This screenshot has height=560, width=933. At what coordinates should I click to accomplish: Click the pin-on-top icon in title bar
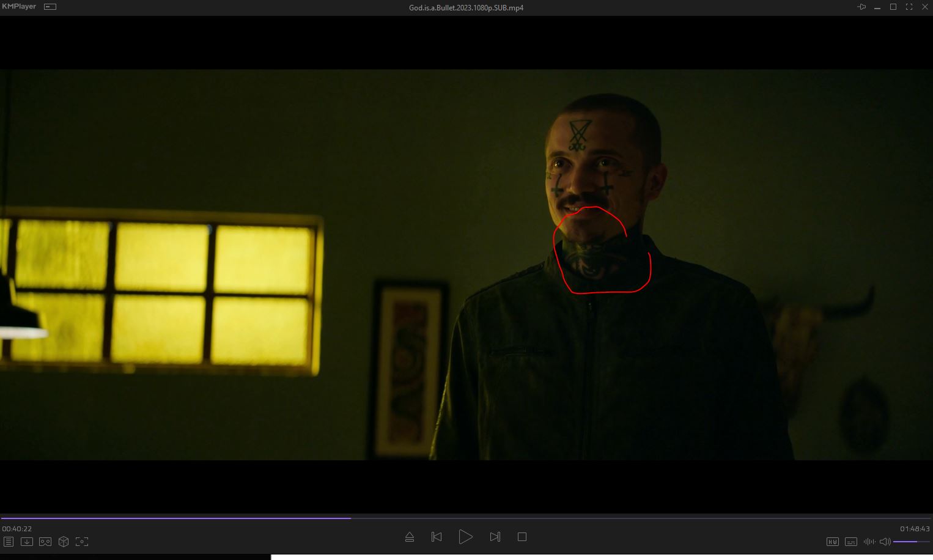pos(861,7)
